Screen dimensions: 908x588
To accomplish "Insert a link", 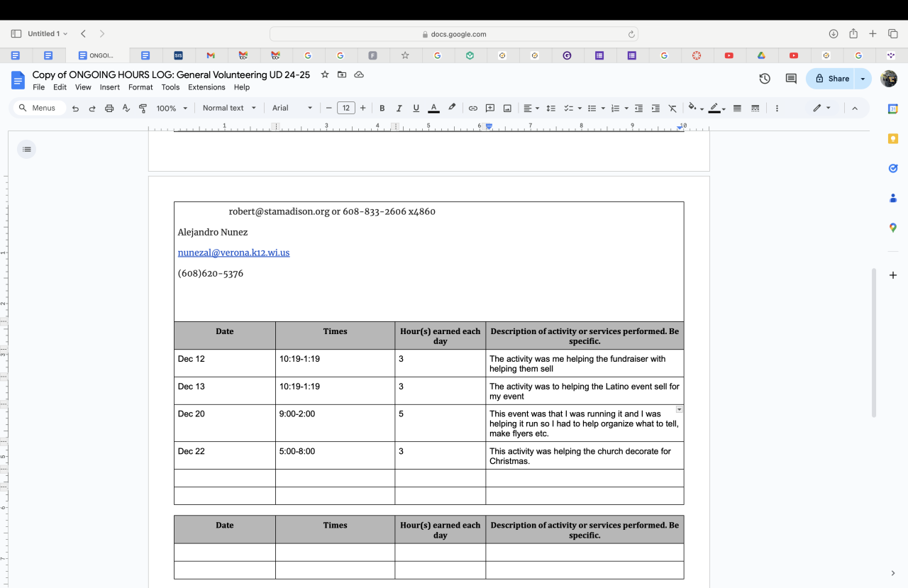I will click(x=473, y=109).
